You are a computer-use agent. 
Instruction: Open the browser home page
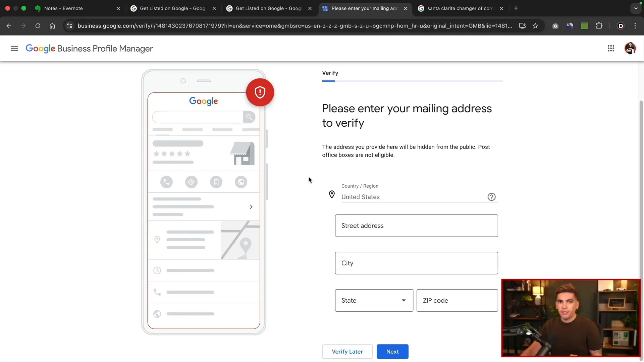point(52,26)
